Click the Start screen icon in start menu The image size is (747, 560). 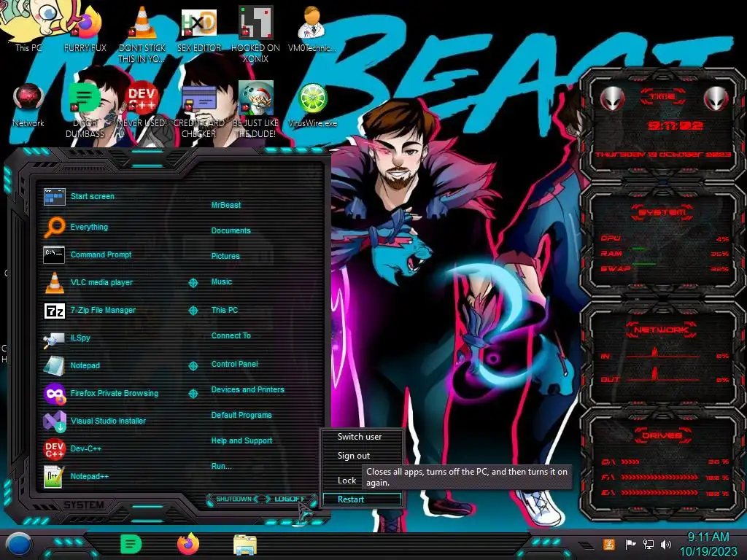[54, 197]
